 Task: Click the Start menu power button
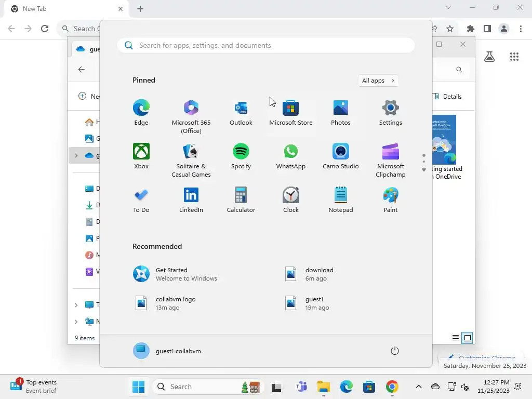coord(395,351)
